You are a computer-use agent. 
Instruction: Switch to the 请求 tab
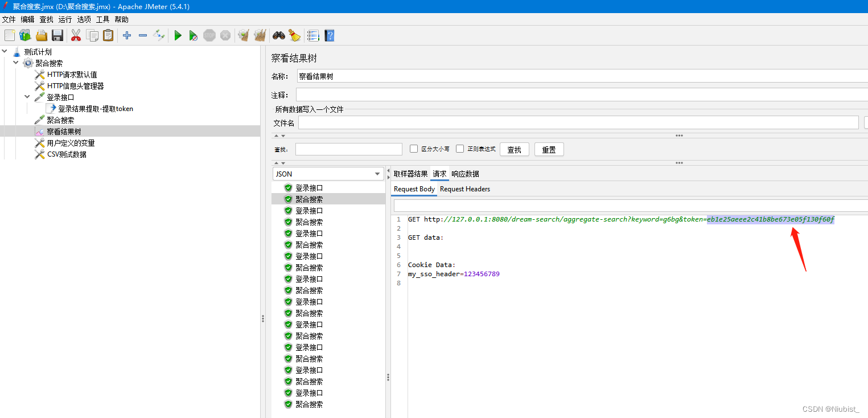click(439, 174)
